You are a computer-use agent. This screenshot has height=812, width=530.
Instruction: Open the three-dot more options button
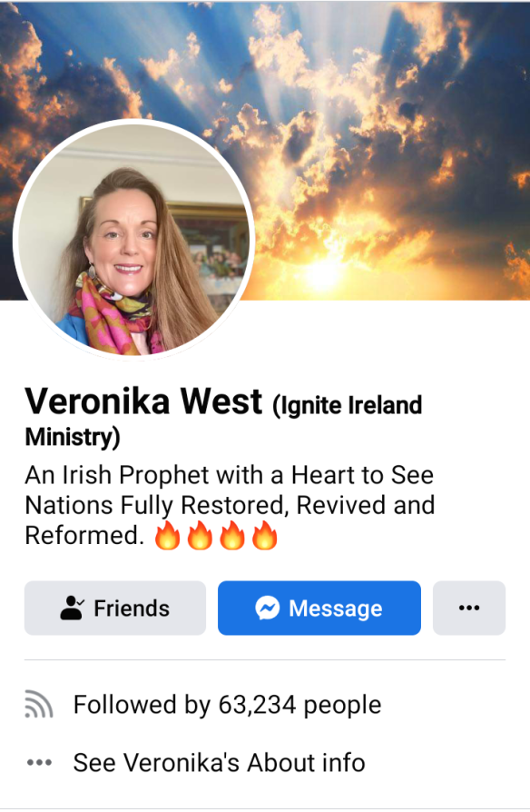click(469, 608)
